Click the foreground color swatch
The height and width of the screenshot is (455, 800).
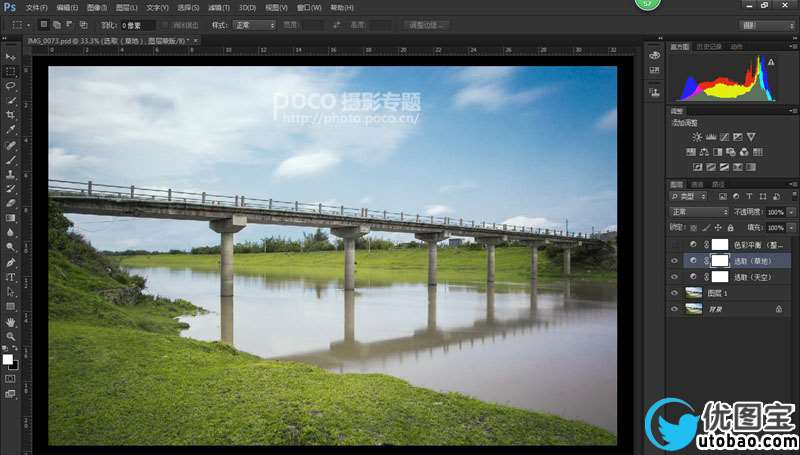[8, 358]
